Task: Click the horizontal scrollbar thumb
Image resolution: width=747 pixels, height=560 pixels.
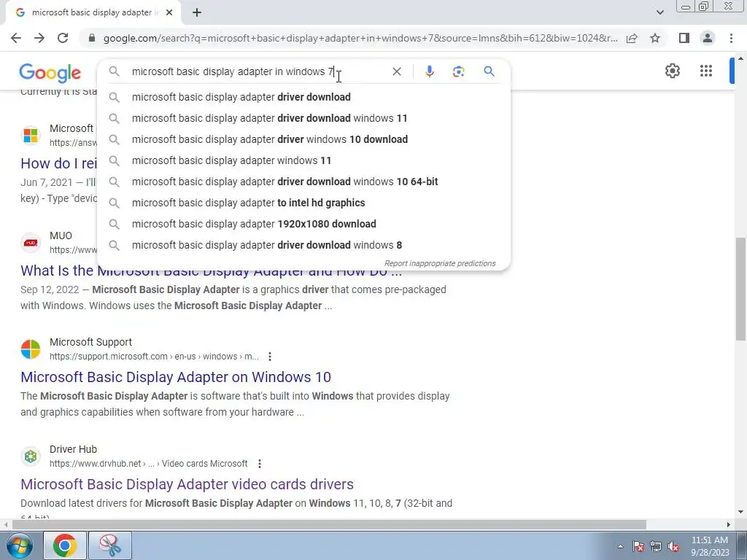Action: pos(329,525)
